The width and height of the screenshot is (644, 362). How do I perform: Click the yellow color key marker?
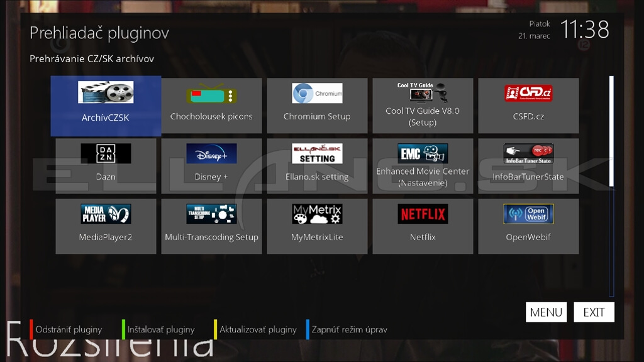tap(215, 329)
